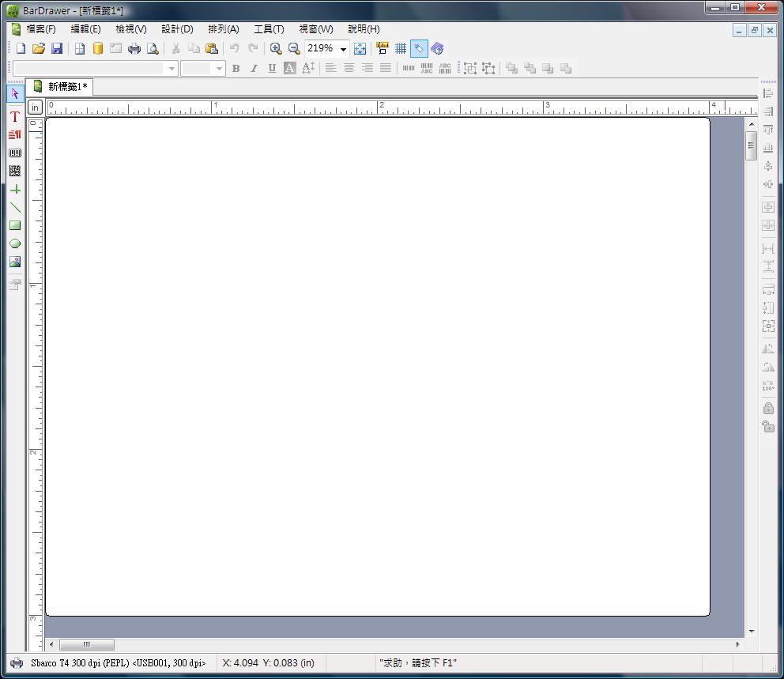
Task: Toggle the ruler display icon
Action: pyautogui.click(x=383, y=48)
